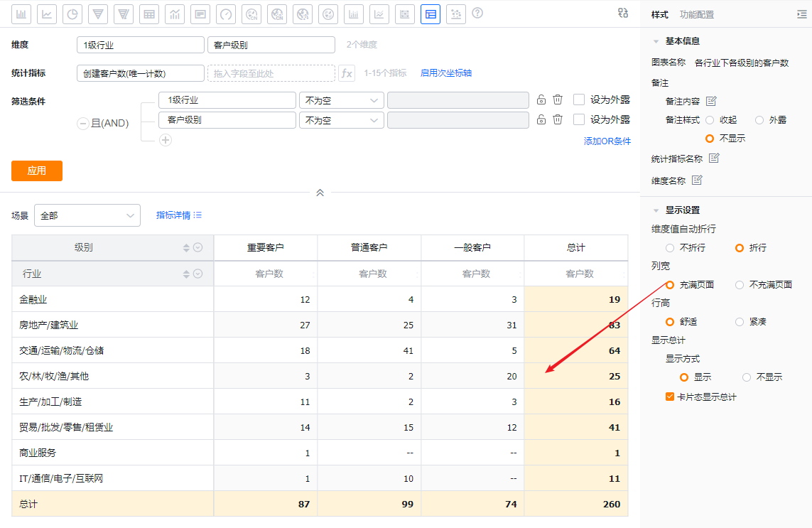Select 紧凑 row height option

click(x=740, y=322)
